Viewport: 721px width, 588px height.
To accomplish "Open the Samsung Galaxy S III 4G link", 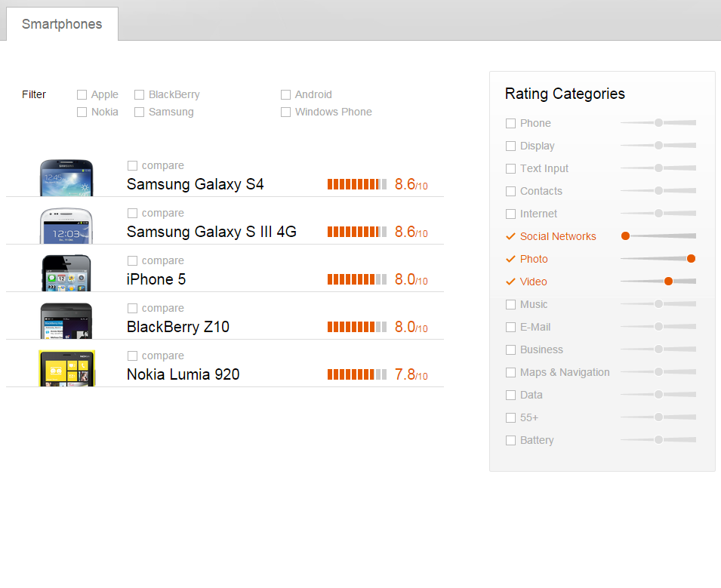I will pyautogui.click(x=211, y=232).
